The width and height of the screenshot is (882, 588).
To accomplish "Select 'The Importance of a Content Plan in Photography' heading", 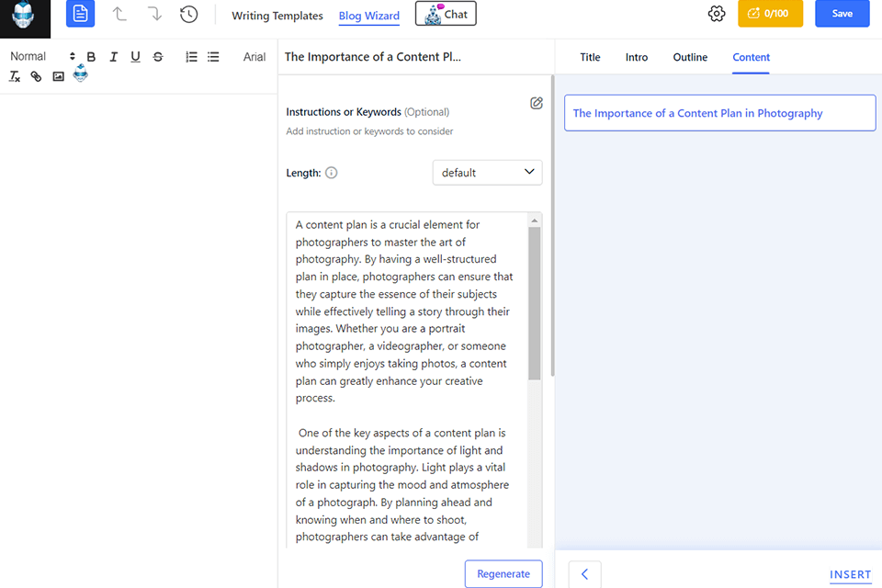I will [720, 113].
